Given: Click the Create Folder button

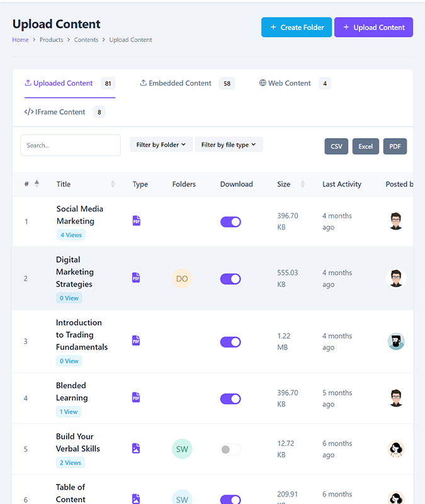Looking at the screenshot, I should [x=297, y=28].
